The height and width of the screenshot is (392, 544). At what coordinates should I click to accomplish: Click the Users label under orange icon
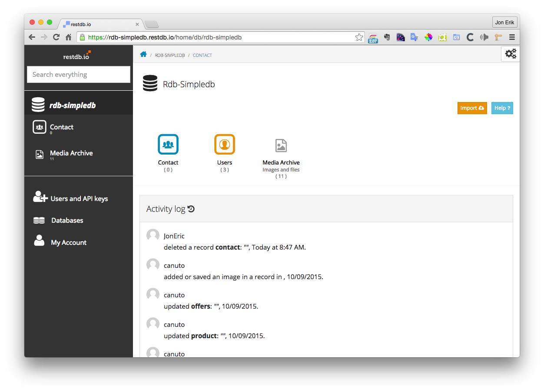(225, 162)
